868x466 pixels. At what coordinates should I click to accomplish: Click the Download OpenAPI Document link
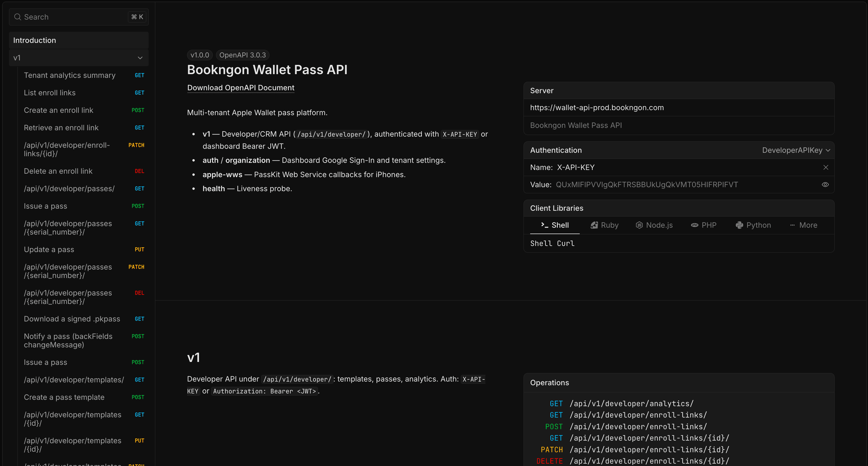coord(241,88)
